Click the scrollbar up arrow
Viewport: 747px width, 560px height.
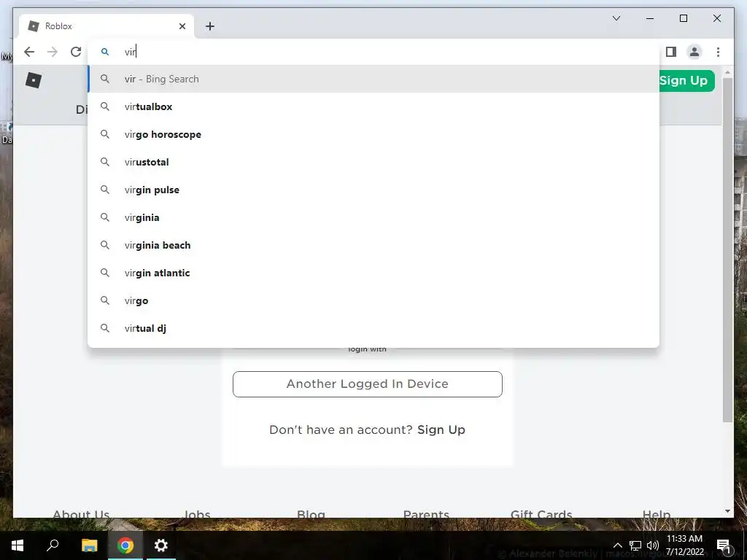coord(727,72)
